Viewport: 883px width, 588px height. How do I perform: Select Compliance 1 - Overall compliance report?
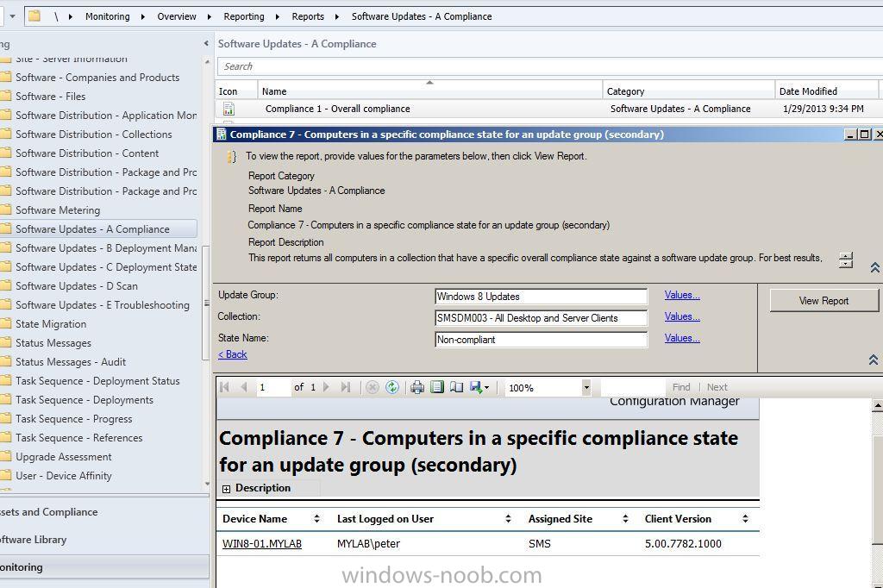click(548, 109)
